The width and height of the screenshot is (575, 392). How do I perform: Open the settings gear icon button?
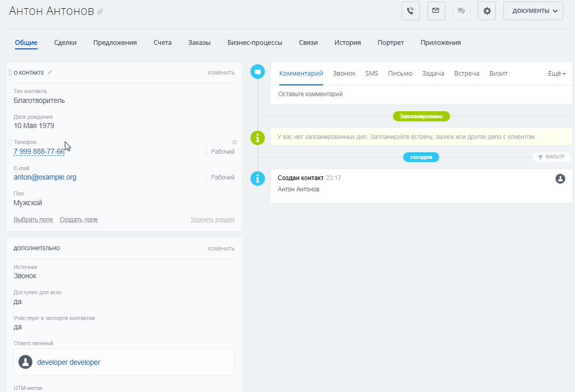pos(487,11)
